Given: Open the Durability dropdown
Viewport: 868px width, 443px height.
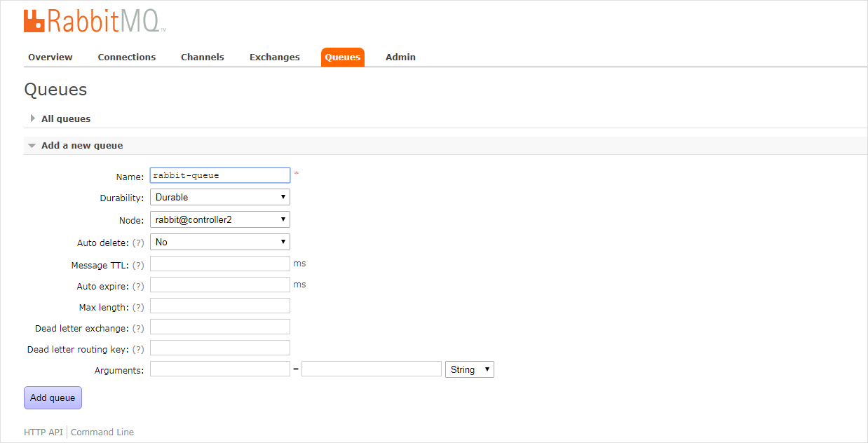Looking at the screenshot, I should coord(220,198).
